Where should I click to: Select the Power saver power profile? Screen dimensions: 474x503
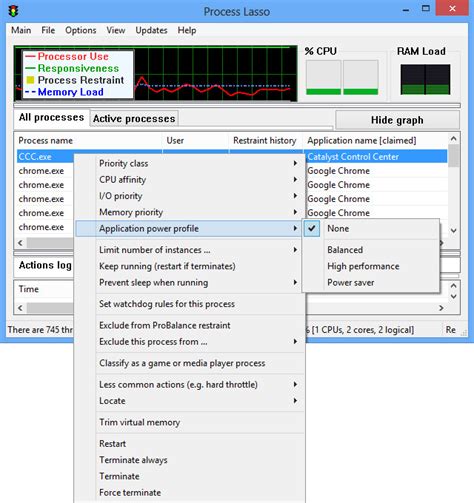(x=371, y=283)
